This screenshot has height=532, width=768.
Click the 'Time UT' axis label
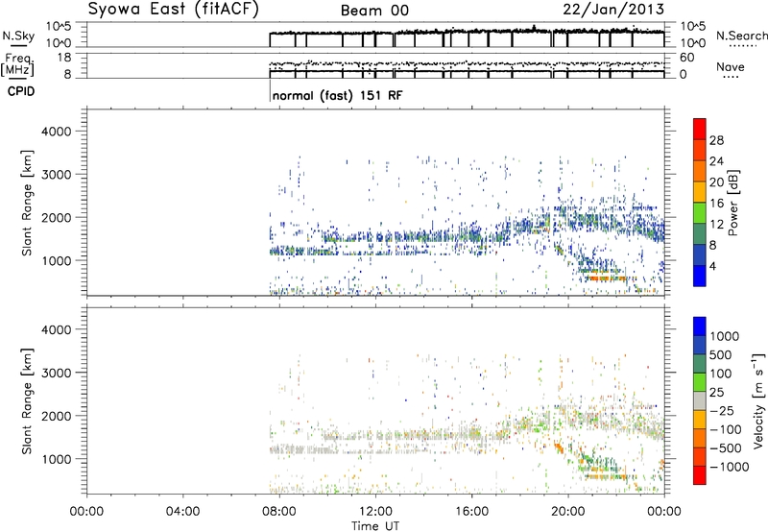[x=375, y=526]
